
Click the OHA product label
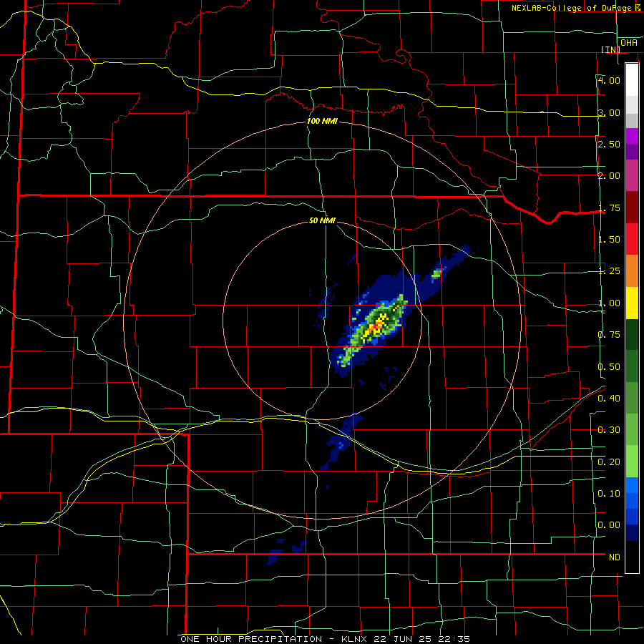click(x=629, y=42)
